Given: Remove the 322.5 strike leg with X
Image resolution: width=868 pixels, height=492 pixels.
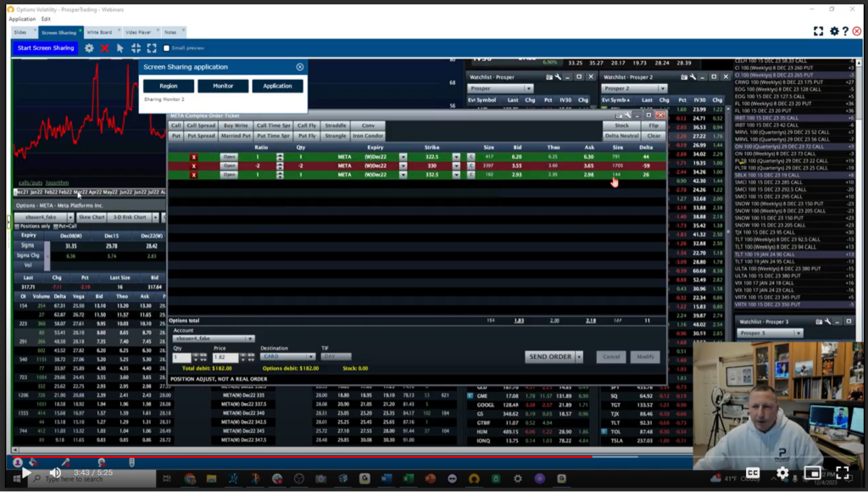Looking at the screenshot, I should click(194, 157).
